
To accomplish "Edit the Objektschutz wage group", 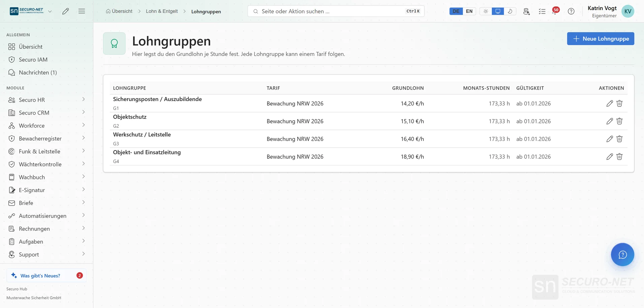I will point(609,121).
